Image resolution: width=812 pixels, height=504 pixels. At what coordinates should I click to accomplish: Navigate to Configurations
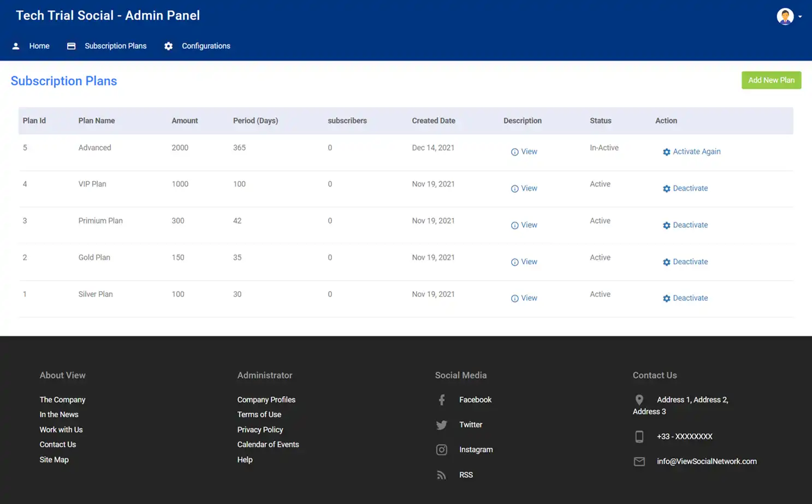tap(206, 46)
